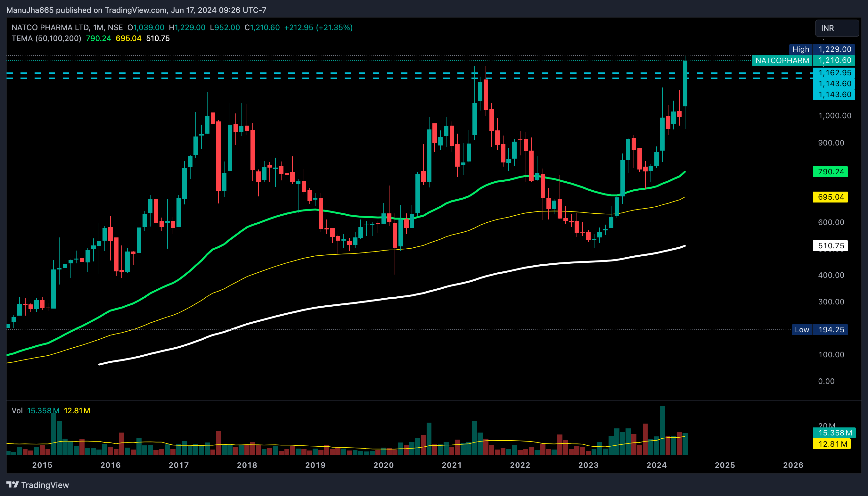Click the 2021 time axis label

pos(452,465)
